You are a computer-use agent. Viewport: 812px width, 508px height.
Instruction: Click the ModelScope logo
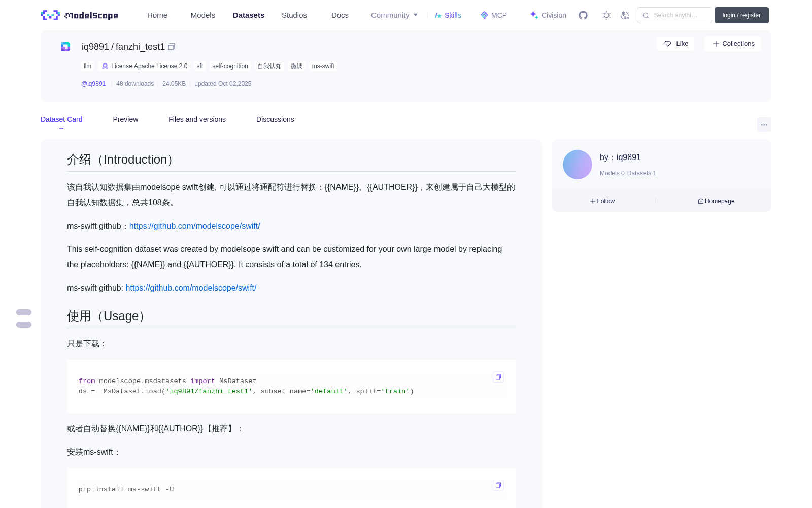[x=79, y=15]
